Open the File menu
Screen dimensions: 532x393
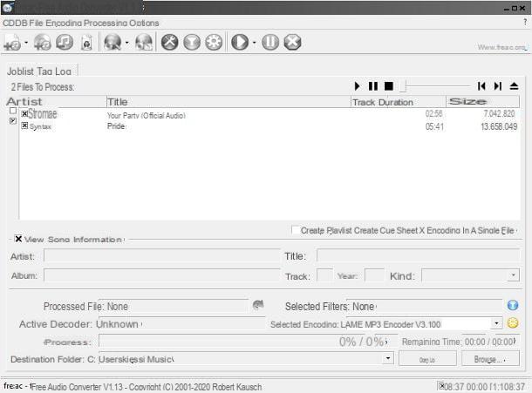click(37, 23)
